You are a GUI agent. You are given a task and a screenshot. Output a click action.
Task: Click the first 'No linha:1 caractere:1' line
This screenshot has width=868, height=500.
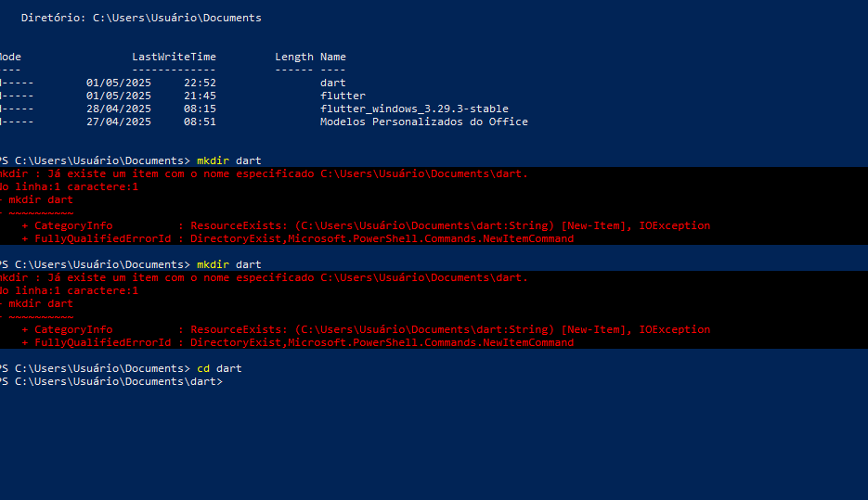(x=70, y=187)
